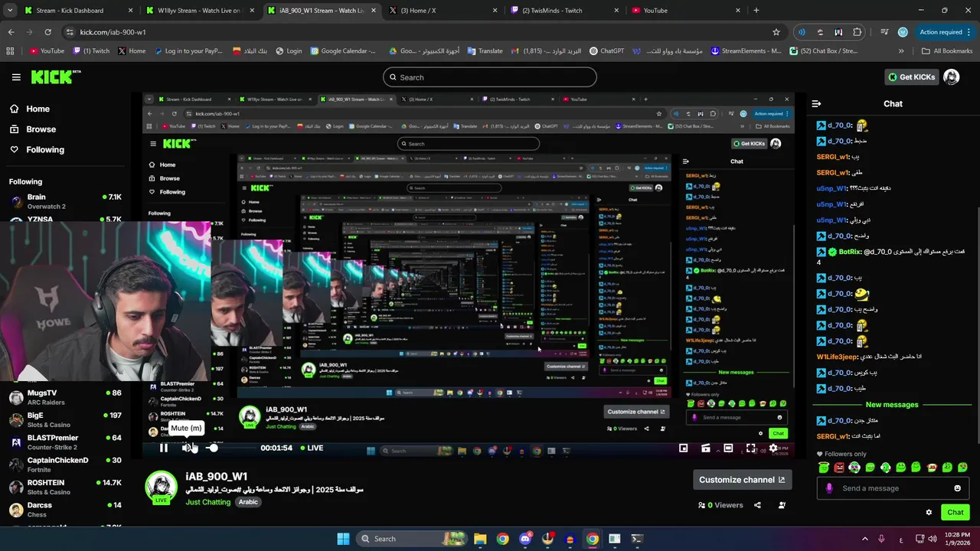Open ROSHTEIN channel in sidebar
The height and width of the screenshot is (551, 980).
pyautogui.click(x=65, y=487)
